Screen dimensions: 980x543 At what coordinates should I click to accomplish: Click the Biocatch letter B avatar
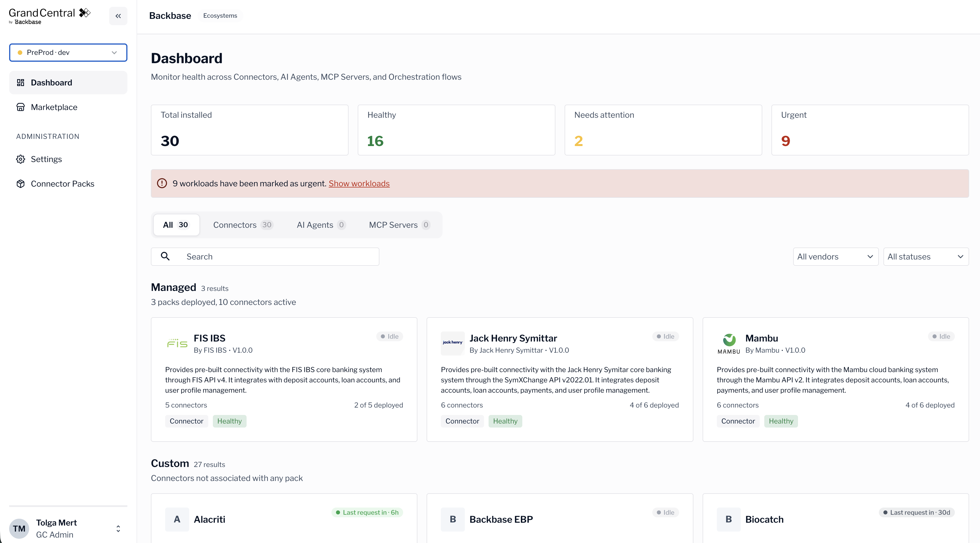click(729, 519)
